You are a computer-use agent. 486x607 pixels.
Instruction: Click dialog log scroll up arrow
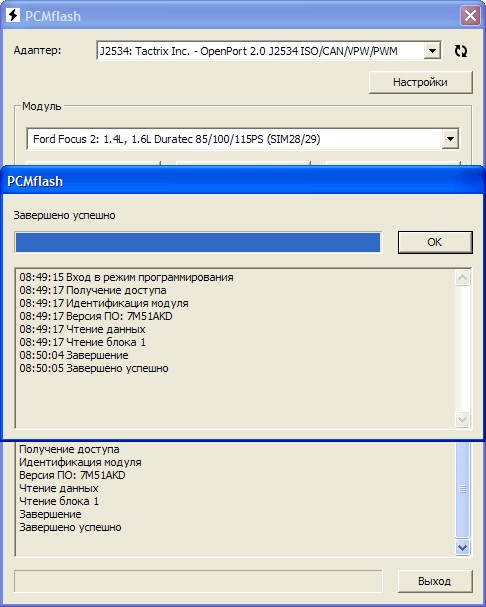pyautogui.click(x=463, y=278)
